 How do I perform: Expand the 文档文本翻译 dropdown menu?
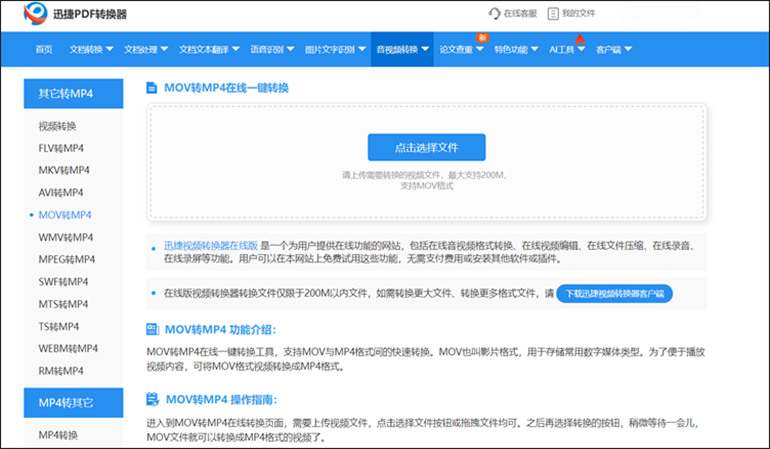209,49
